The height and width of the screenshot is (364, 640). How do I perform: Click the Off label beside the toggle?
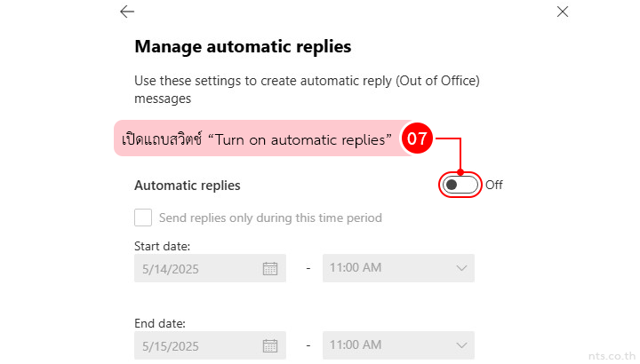click(x=494, y=185)
